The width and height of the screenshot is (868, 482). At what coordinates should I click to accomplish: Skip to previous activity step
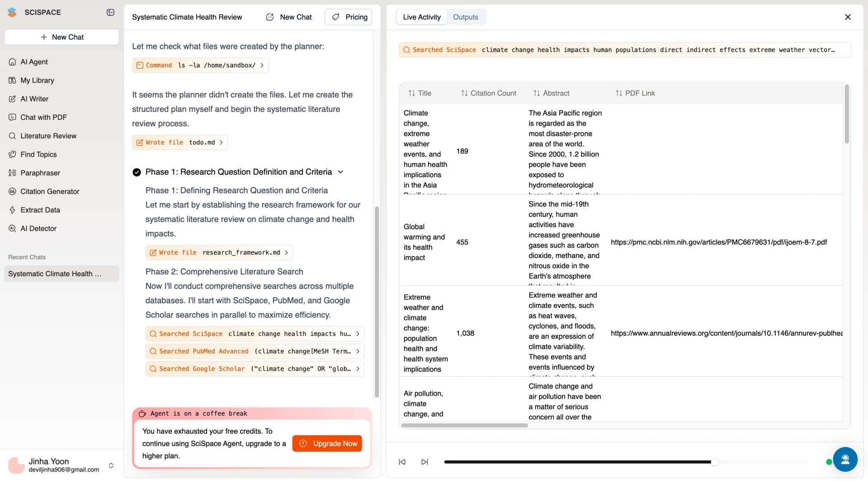pos(402,462)
